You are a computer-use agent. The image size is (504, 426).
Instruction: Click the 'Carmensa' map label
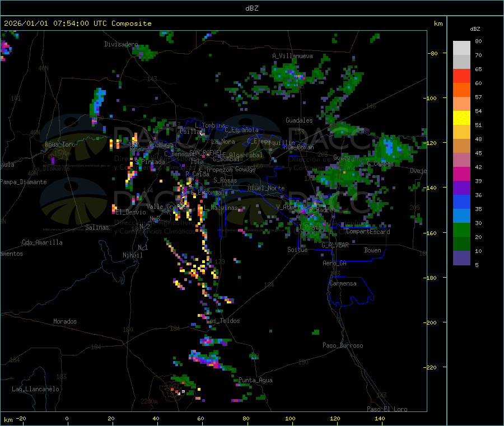point(343,283)
